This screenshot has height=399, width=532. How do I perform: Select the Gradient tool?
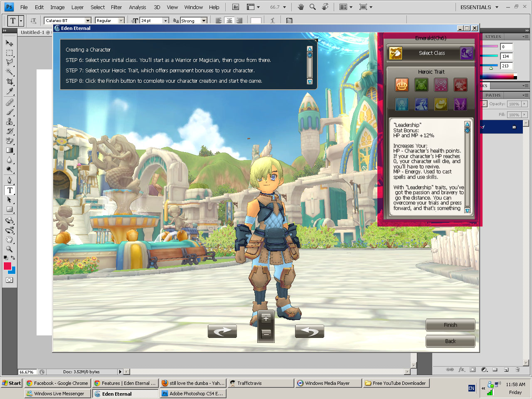click(9, 150)
